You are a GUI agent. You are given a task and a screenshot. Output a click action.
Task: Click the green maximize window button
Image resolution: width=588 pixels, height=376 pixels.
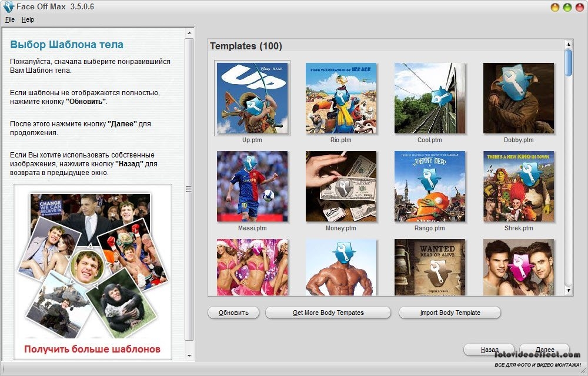tap(567, 7)
